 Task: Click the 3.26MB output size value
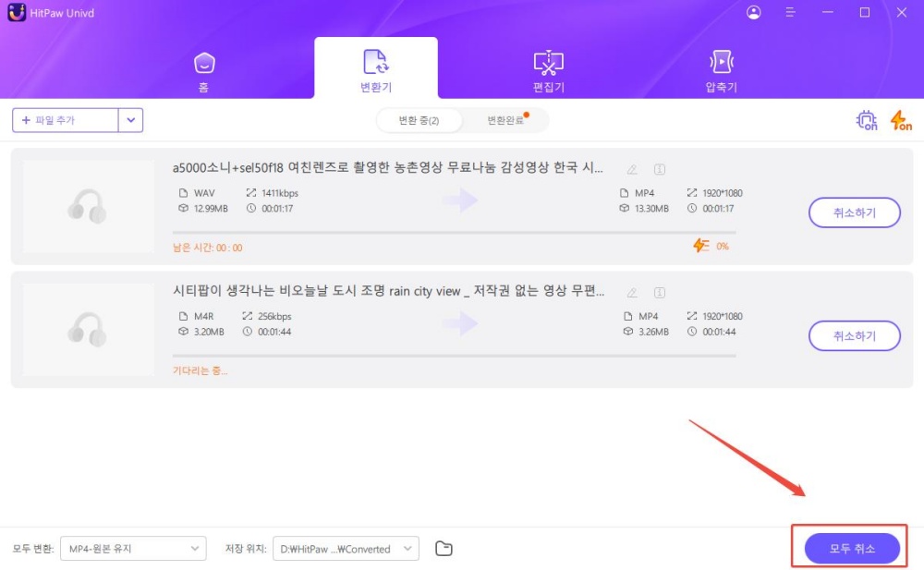click(x=653, y=332)
